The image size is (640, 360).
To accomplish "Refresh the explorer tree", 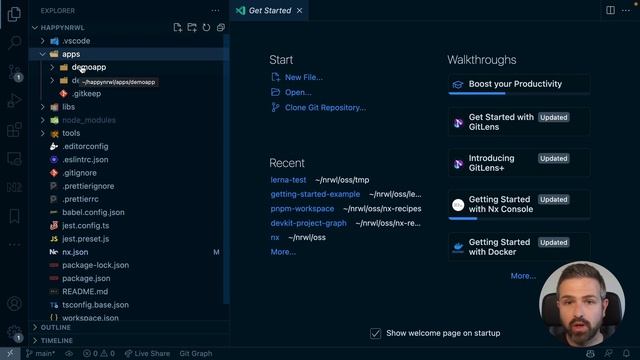I will [x=207, y=27].
